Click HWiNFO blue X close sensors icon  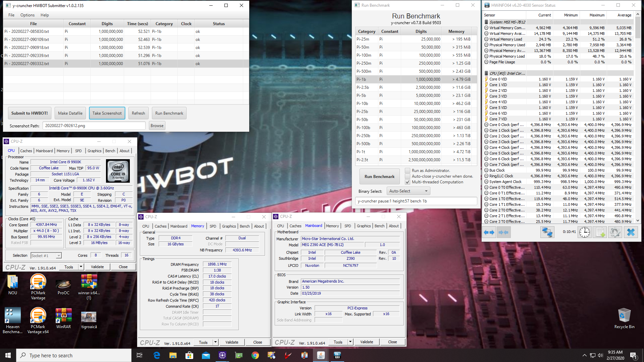631,232
